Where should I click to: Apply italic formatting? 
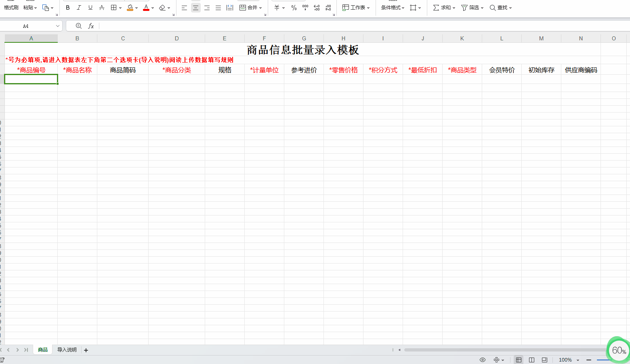coord(79,7)
